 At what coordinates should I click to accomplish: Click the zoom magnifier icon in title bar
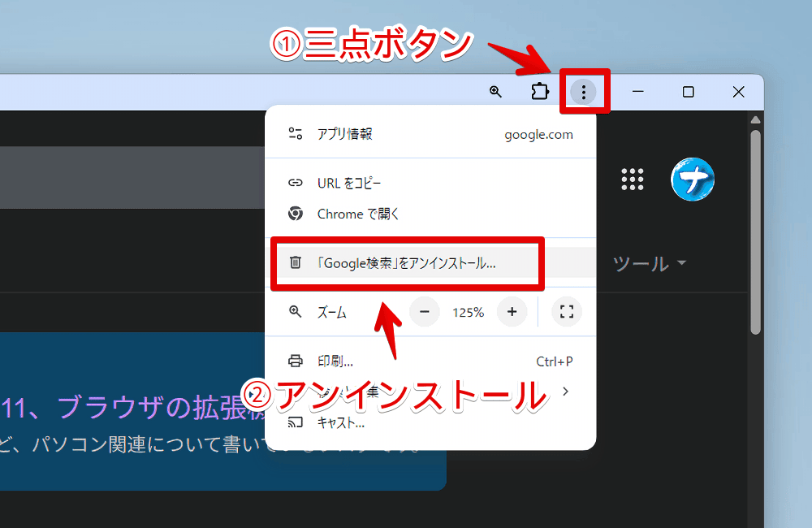click(495, 92)
